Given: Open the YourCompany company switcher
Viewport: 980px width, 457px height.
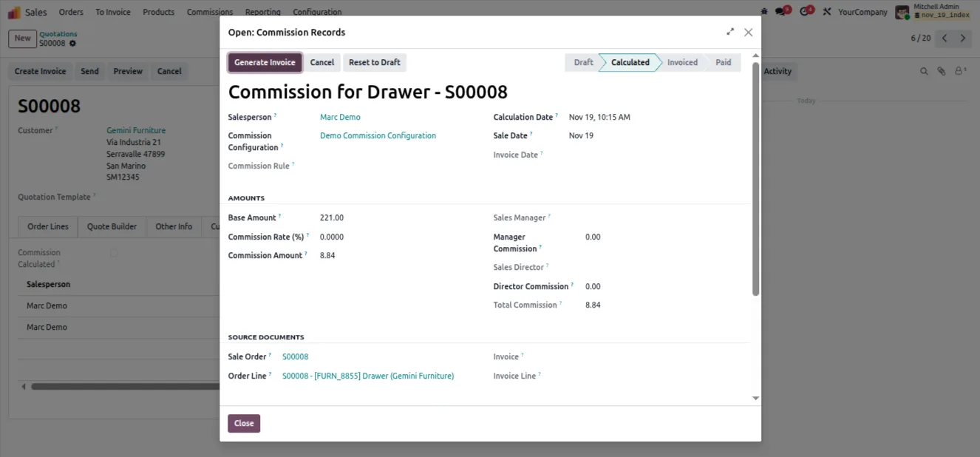Looking at the screenshot, I should tap(862, 12).
